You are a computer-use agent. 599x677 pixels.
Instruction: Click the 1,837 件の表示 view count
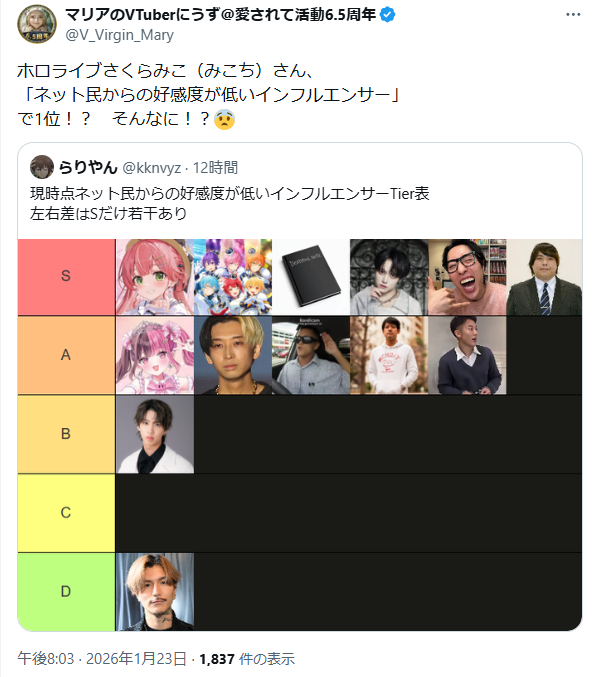pos(247,659)
